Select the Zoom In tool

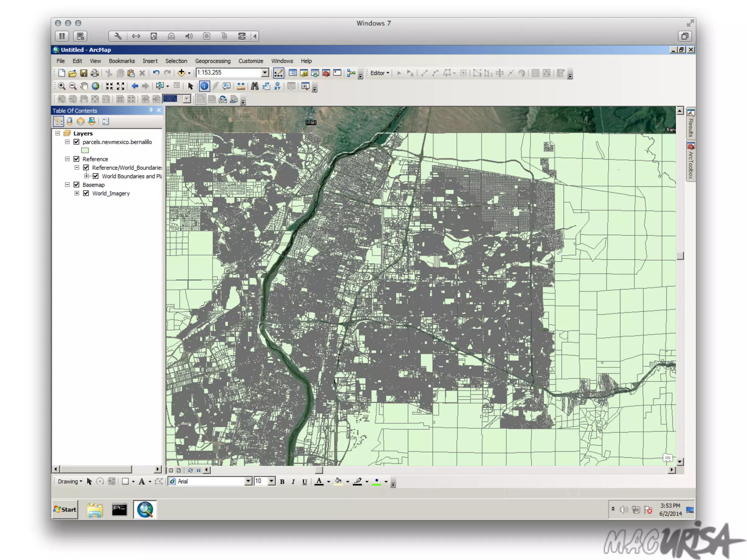62,86
